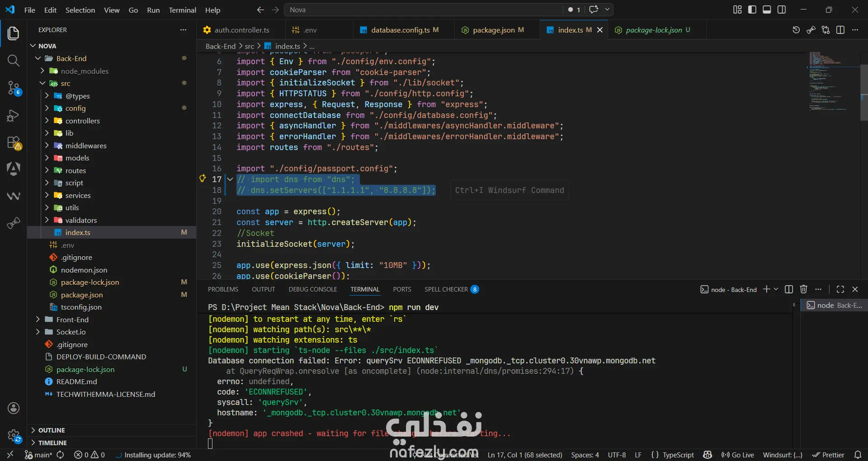Screen dimensions: 868x461
Task: Open editor More Actions ellipsis
Action: pyautogui.click(x=855, y=30)
